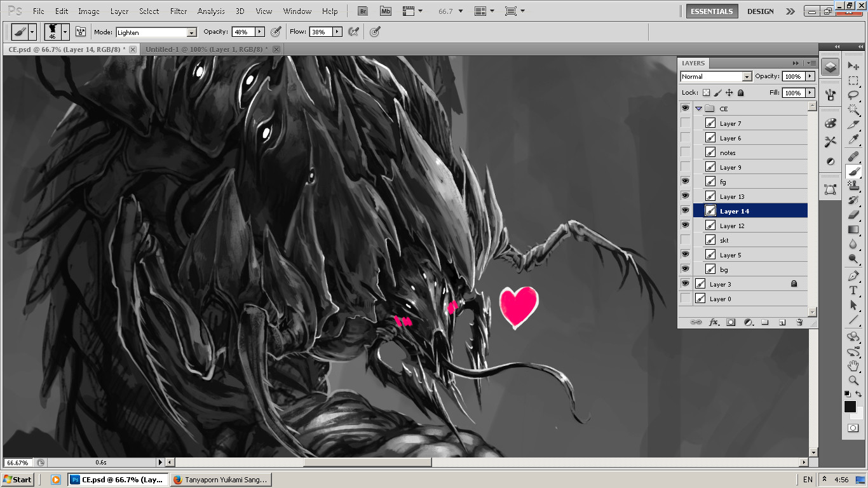
Task: Delete layer with trash icon
Action: click(800, 322)
